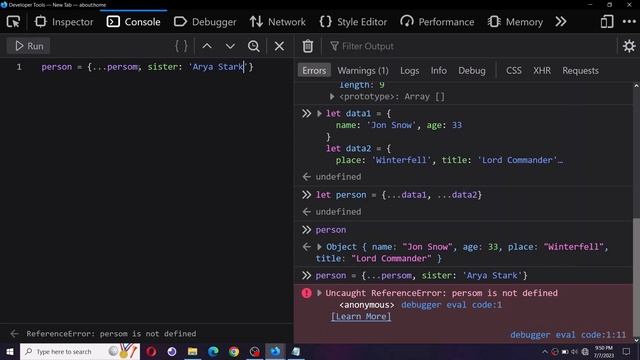Image resolution: width=640 pixels, height=360 pixels.
Task: Clear console output with trash icon
Action: [308, 46]
